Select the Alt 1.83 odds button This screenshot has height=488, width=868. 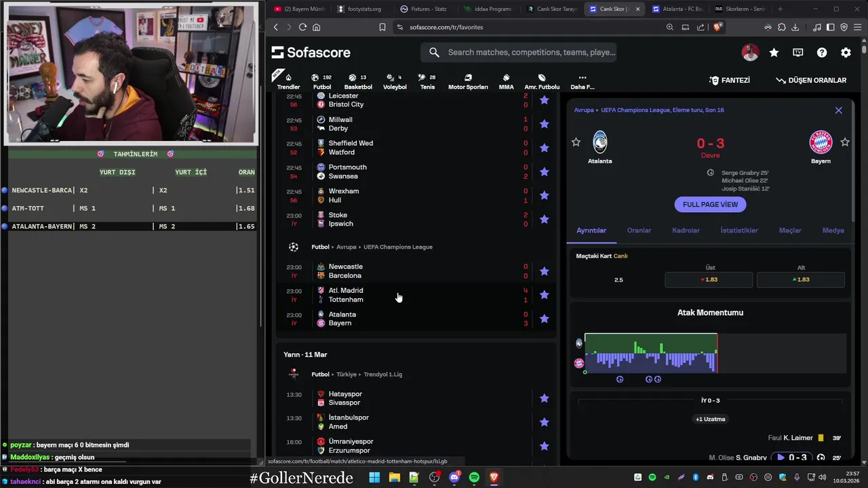coord(801,280)
